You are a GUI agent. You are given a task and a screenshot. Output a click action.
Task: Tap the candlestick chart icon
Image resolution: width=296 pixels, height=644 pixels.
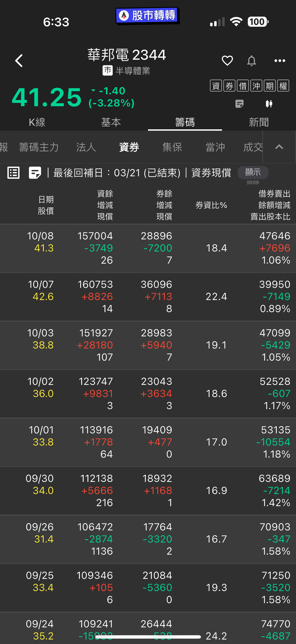click(x=269, y=104)
